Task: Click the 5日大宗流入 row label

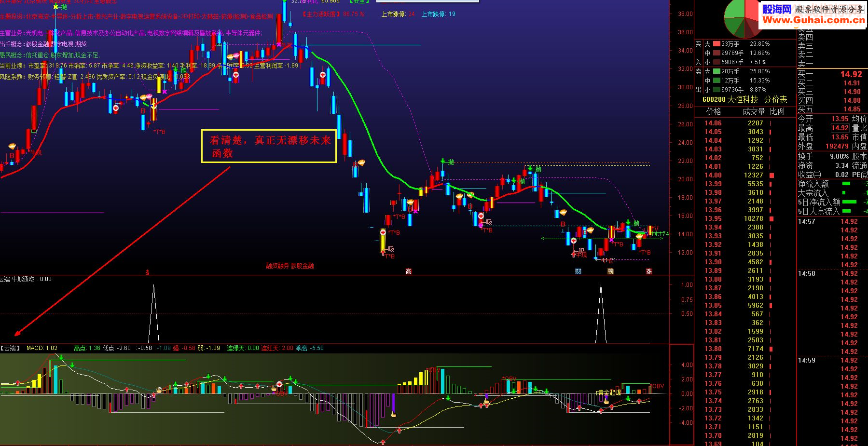Action: [819, 211]
